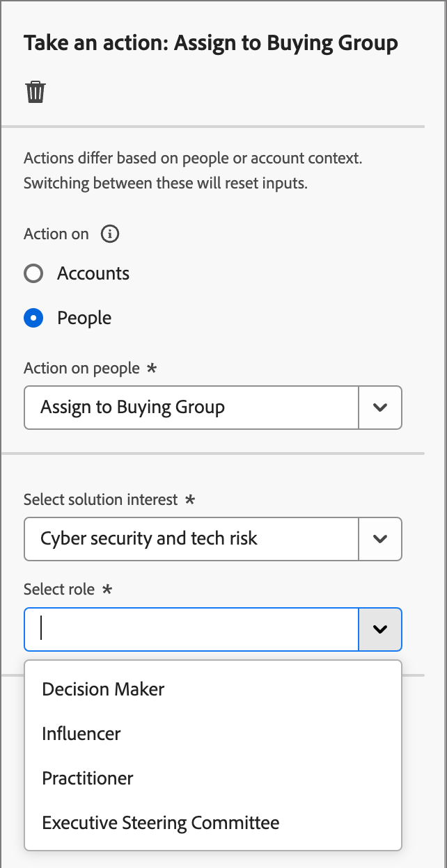Delete this action using the trash icon
The image size is (447, 868).
pyautogui.click(x=34, y=90)
